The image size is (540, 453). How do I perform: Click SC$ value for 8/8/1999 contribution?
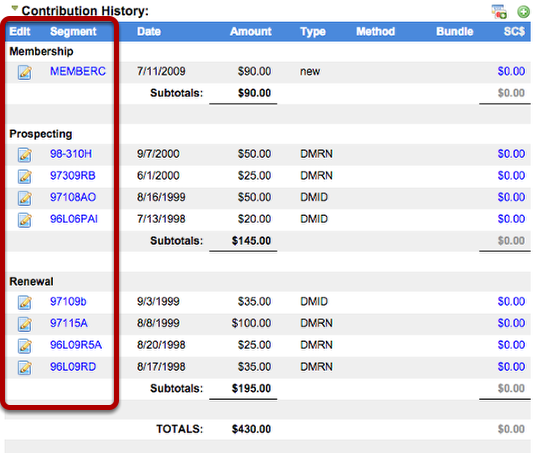coord(511,323)
